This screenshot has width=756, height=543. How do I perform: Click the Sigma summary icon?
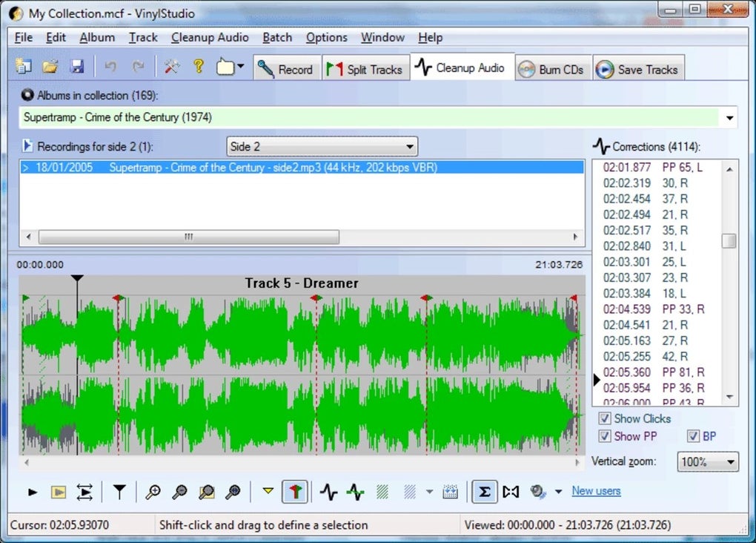point(485,492)
